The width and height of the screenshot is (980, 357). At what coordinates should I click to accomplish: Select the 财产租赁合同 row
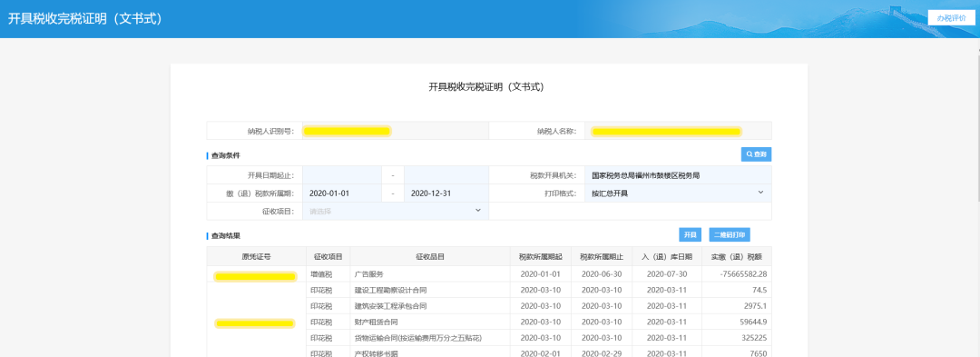coord(539,322)
